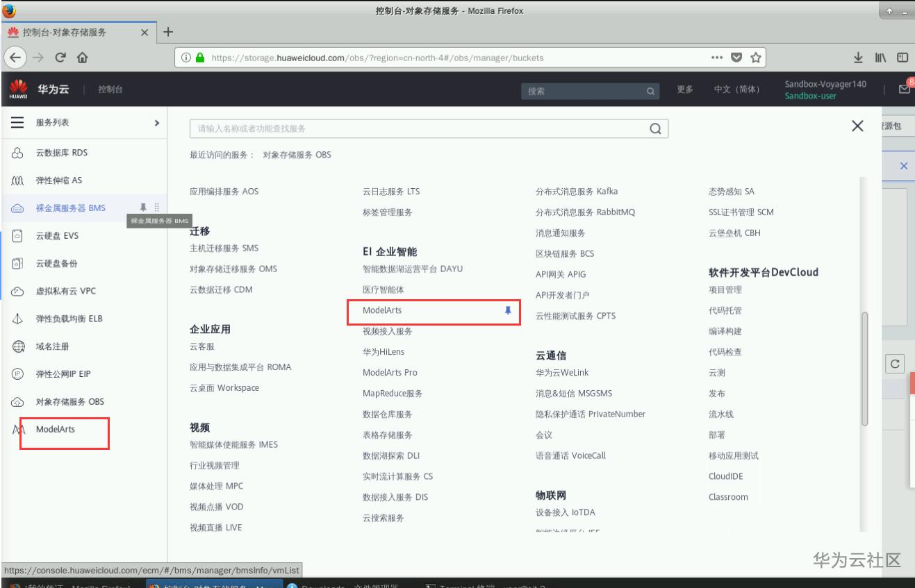Close the 控制台-对象存储服务 tab
The image size is (915, 588).
(145, 33)
